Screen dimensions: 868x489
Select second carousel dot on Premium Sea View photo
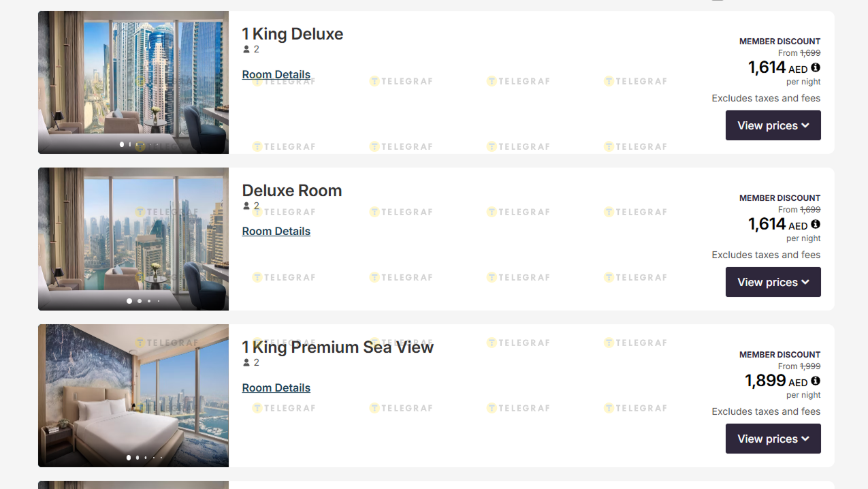pos(138,458)
